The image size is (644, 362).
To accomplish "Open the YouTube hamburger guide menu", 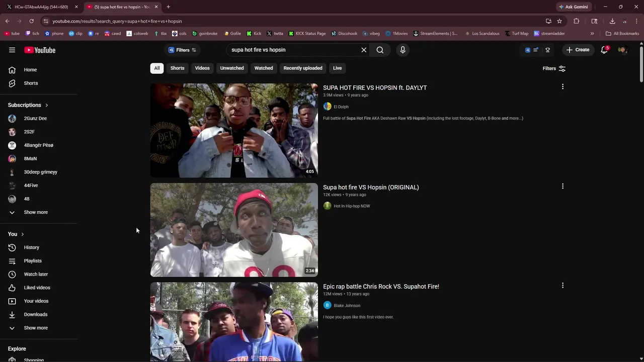I will [12, 50].
